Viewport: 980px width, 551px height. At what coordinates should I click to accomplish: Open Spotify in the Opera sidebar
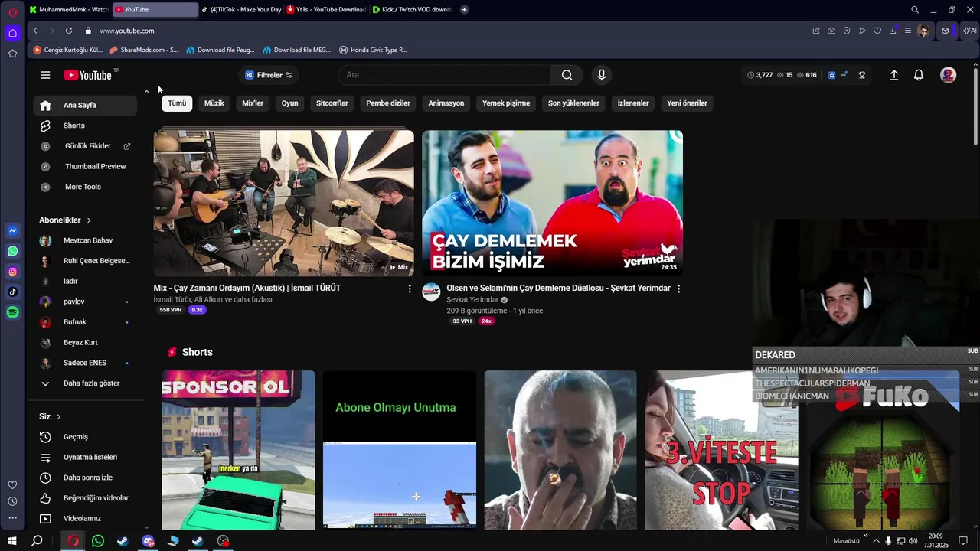12,312
